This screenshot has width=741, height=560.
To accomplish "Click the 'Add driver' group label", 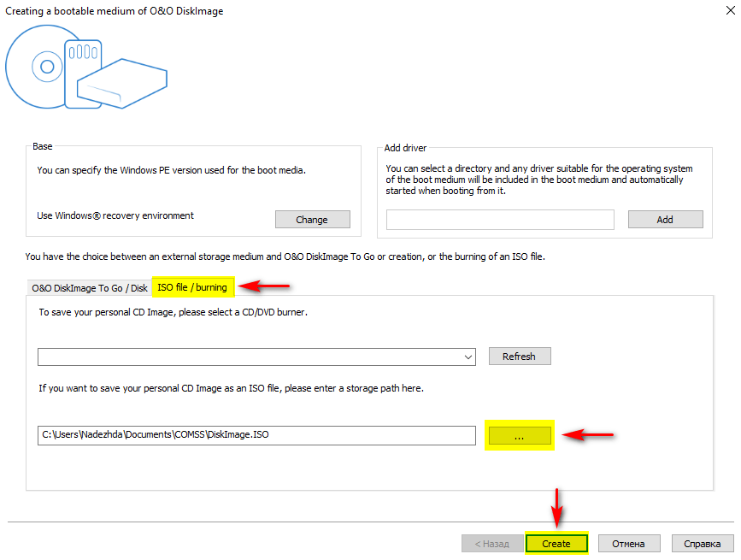I will pyautogui.click(x=405, y=148).
